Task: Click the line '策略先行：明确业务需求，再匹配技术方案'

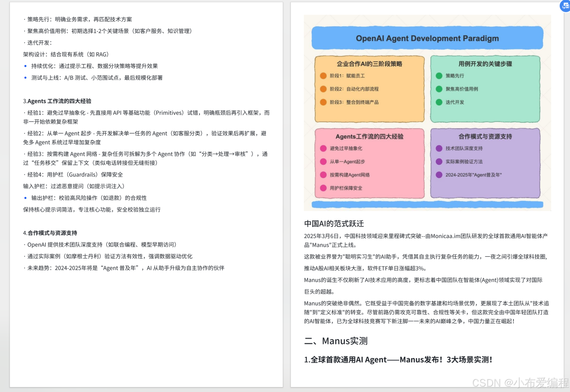Action: pyautogui.click(x=77, y=20)
